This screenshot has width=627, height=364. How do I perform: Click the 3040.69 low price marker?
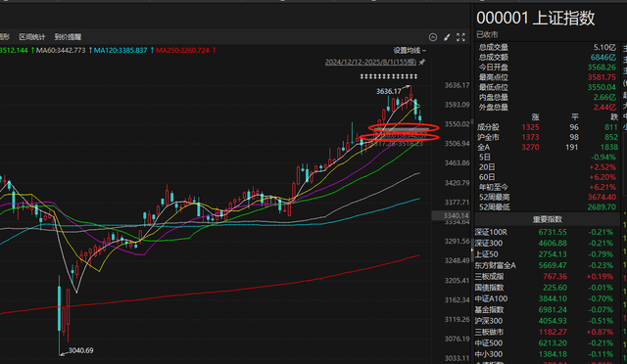click(x=80, y=350)
